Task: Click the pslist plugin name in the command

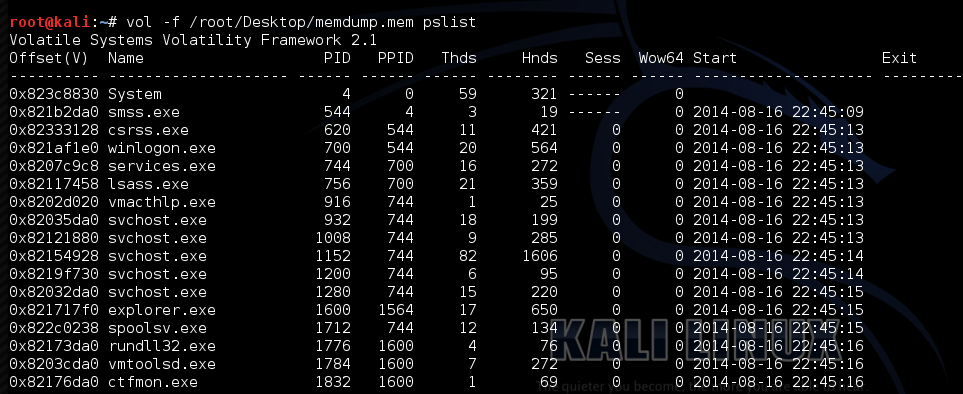Action: point(449,23)
